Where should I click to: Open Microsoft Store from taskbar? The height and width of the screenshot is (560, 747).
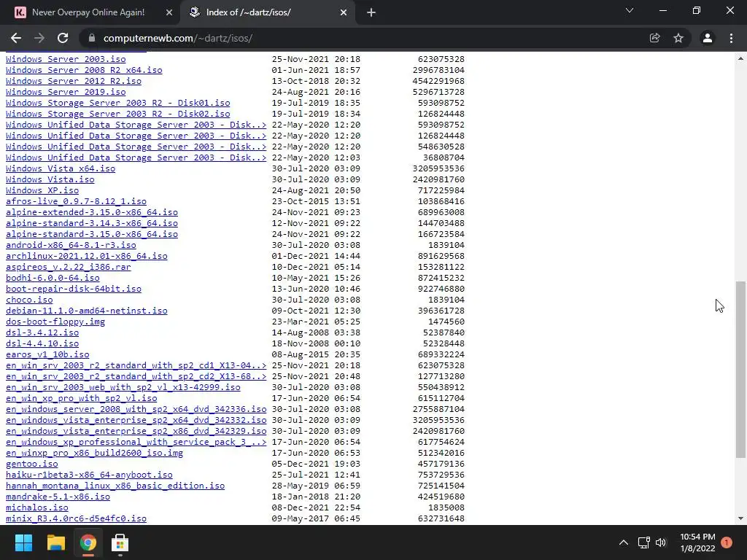pos(120,542)
